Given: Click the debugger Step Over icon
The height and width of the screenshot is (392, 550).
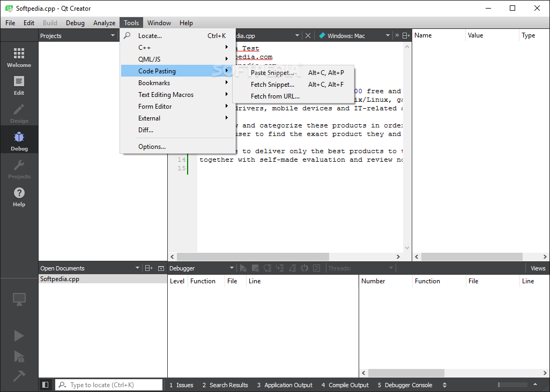Looking at the screenshot, I should click(x=267, y=268).
